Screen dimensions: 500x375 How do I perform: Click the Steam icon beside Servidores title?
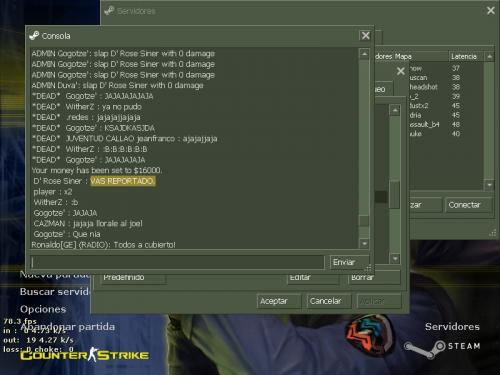click(109, 11)
